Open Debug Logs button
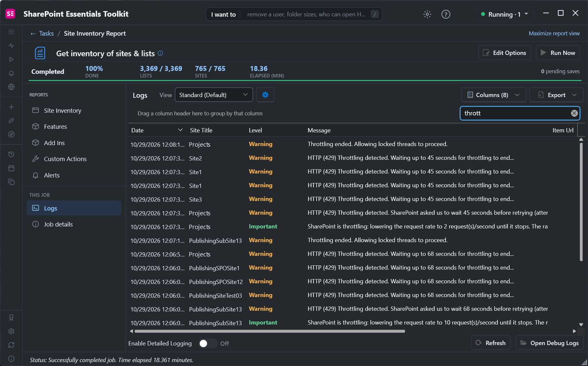 pos(549,343)
